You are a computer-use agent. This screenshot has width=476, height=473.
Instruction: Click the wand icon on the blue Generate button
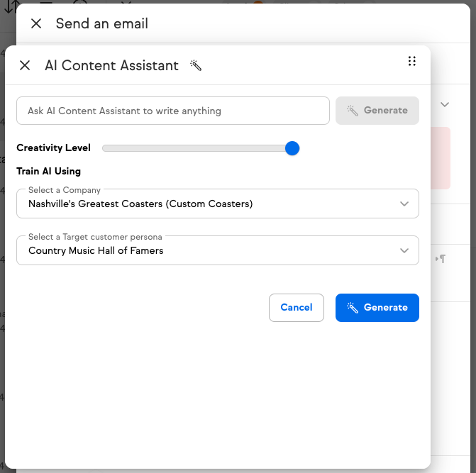(352, 308)
